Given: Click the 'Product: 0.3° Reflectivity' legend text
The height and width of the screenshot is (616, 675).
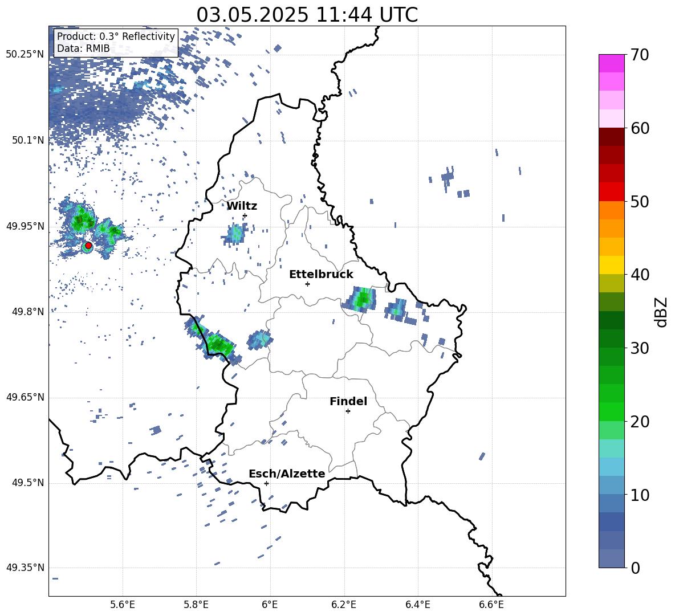Looking at the screenshot, I should [x=116, y=36].
